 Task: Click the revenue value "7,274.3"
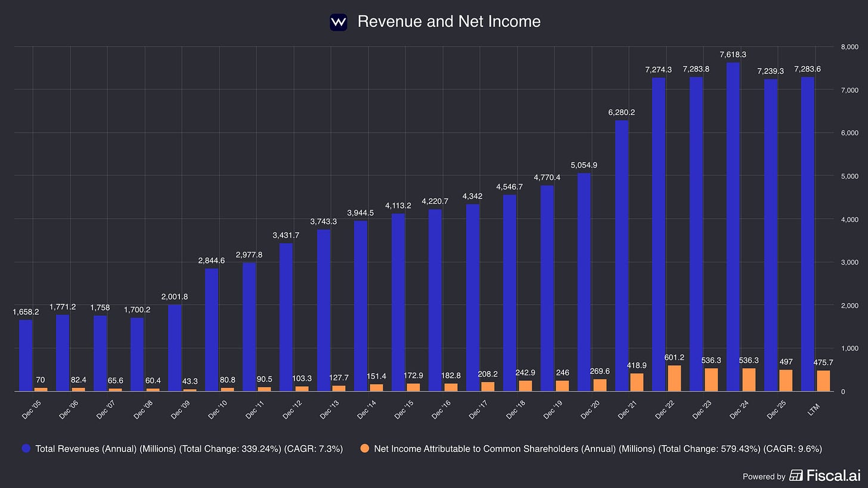659,70
